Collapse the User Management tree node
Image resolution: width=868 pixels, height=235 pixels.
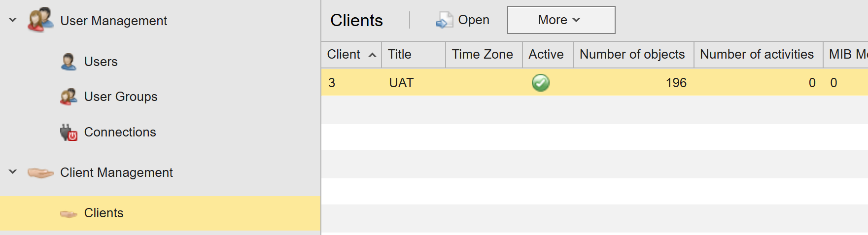tap(13, 20)
